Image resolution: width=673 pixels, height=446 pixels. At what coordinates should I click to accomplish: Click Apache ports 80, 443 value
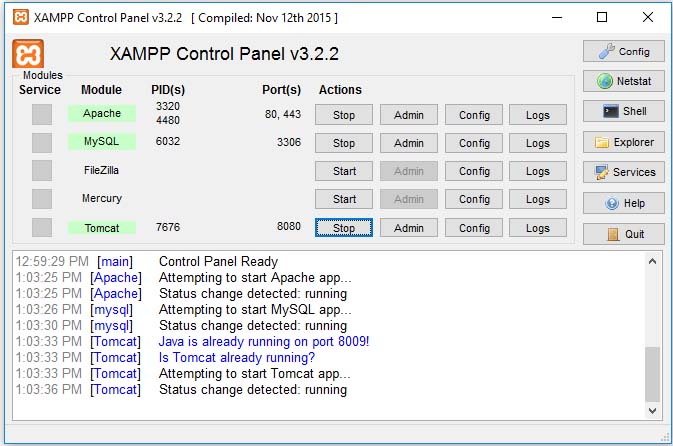283,114
